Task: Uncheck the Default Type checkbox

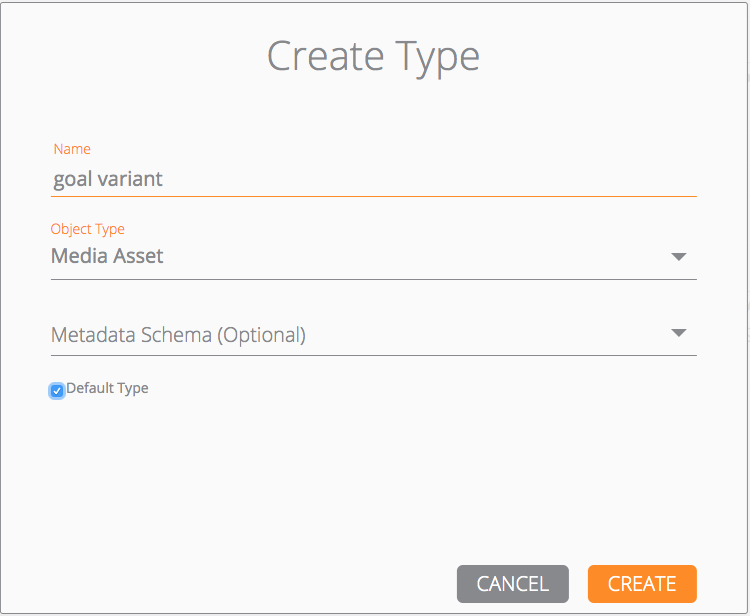Action: (57, 390)
